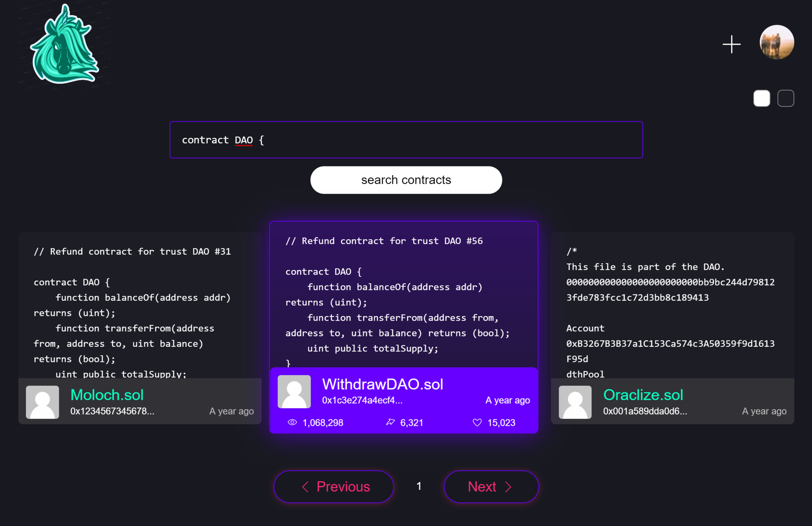812x526 pixels.
Task: Click the Oraclize.sol author avatar placeholder
Action: point(575,402)
